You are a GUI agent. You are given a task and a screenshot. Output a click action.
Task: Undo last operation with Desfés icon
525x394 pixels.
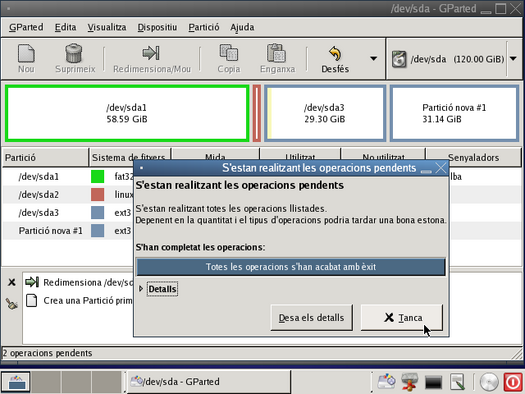coord(335,54)
